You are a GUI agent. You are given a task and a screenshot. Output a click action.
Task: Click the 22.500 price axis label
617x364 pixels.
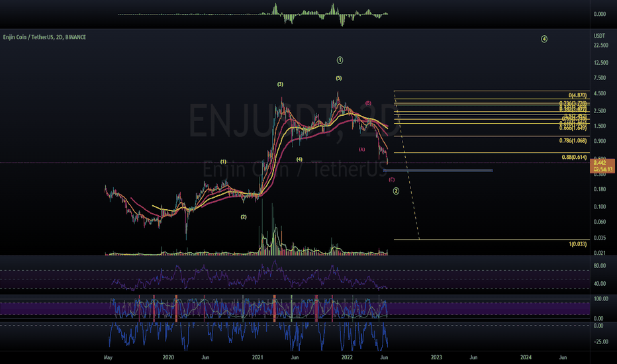pos(601,45)
